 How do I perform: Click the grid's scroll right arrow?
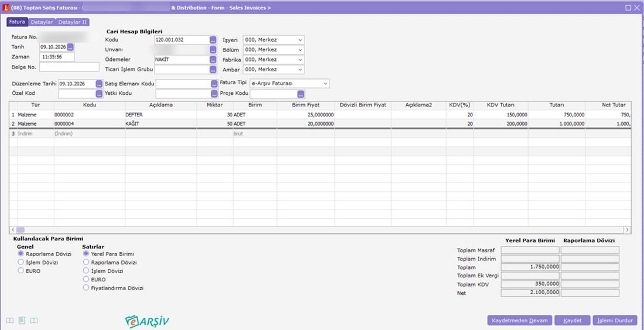[627, 230]
